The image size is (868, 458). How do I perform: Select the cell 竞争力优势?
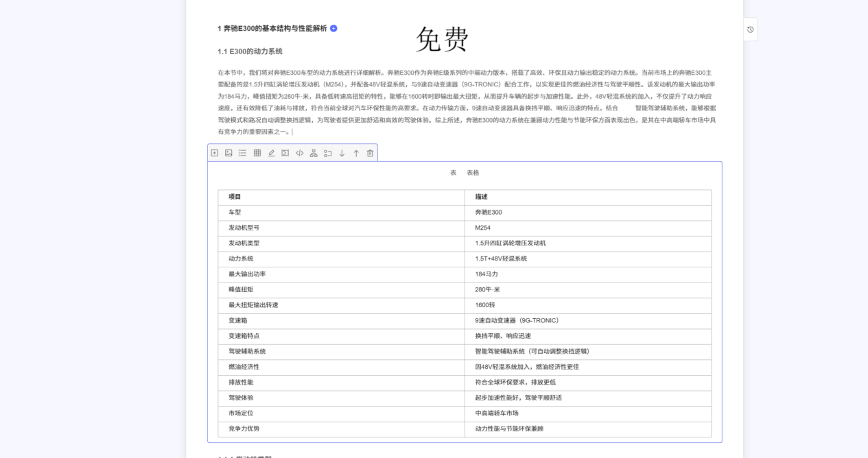[x=341, y=429]
